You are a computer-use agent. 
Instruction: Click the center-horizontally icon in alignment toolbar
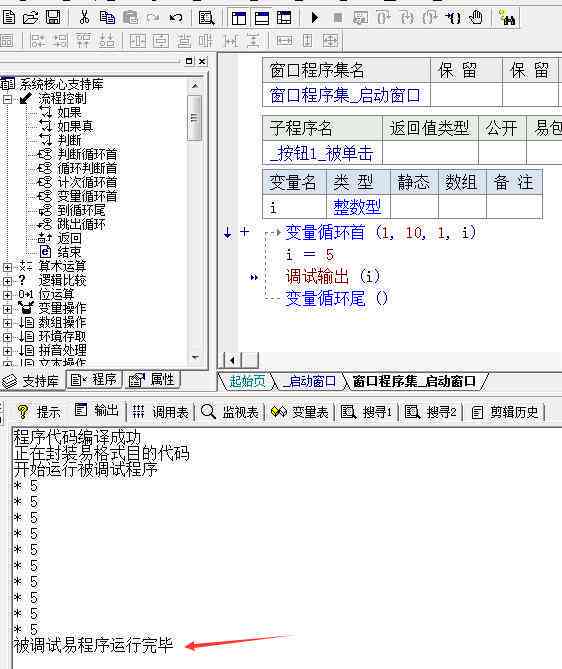tap(137, 41)
